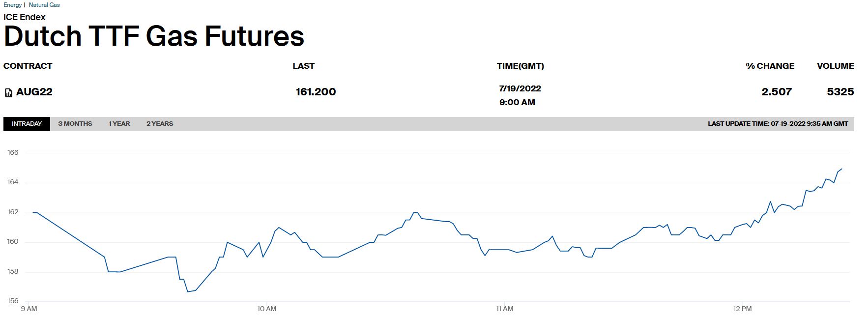Switch to the 1 YEAR tab
The image size is (868, 316).
coord(119,124)
